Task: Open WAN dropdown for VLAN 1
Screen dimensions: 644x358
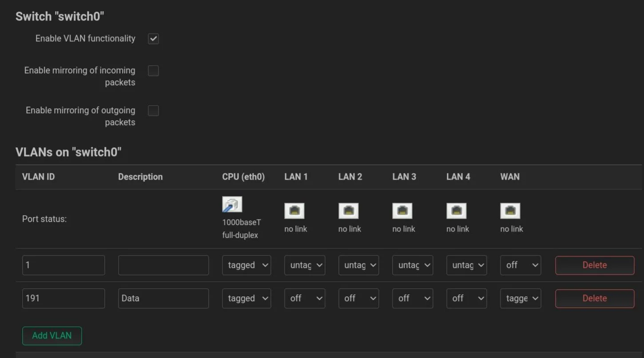Action: click(521, 265)
